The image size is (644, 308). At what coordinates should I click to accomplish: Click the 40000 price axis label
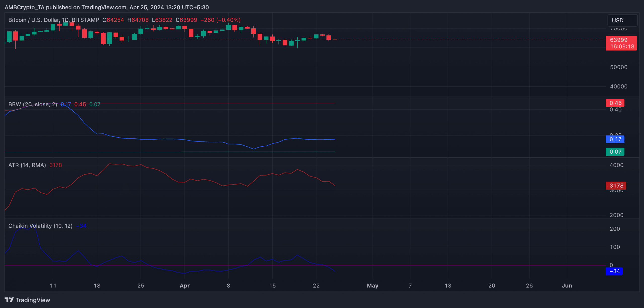click(619, 86)
